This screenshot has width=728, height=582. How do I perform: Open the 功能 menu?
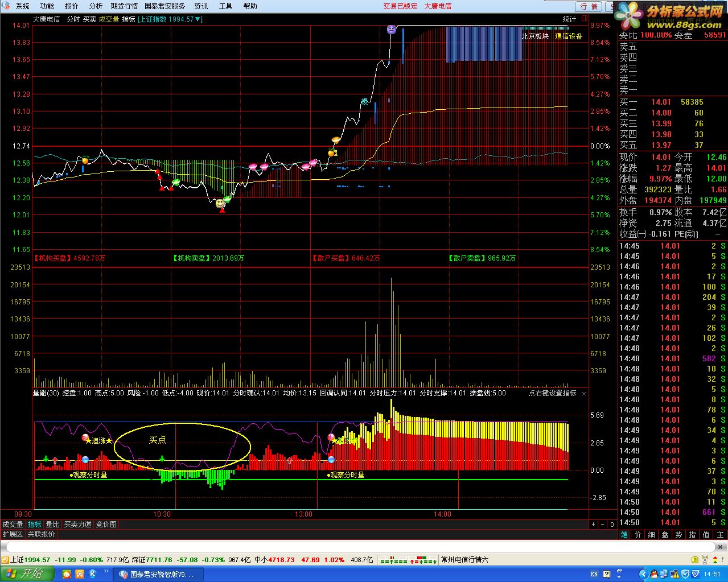click(47, 6)
